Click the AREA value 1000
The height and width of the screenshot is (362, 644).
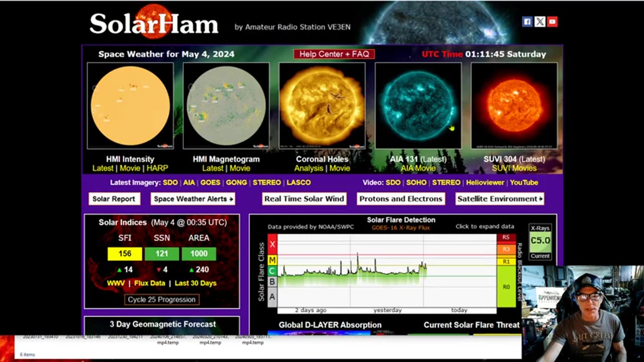pos(199,254)
